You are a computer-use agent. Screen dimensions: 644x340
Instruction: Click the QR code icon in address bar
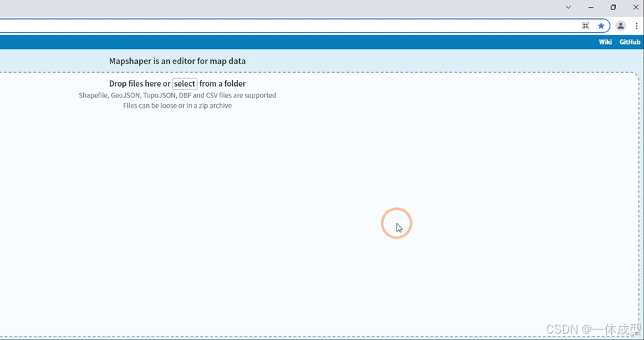click(585, 26)
